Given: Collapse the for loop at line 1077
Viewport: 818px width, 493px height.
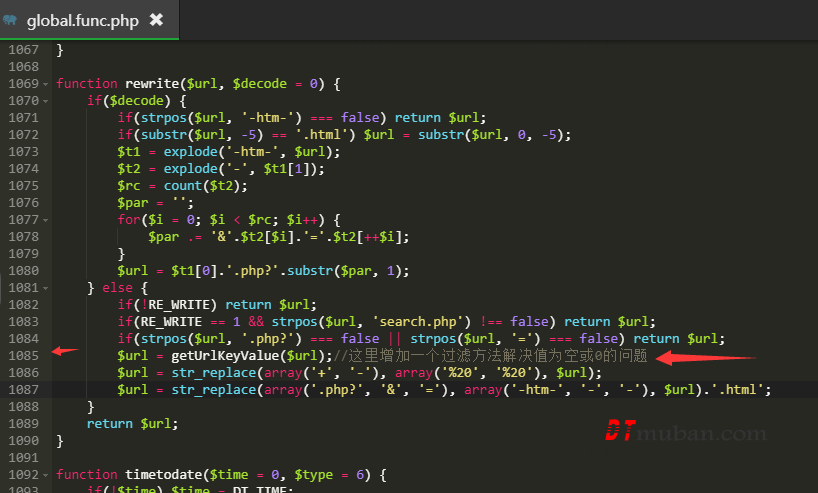Looking at the screenshot, I should [x=45, y=220].
